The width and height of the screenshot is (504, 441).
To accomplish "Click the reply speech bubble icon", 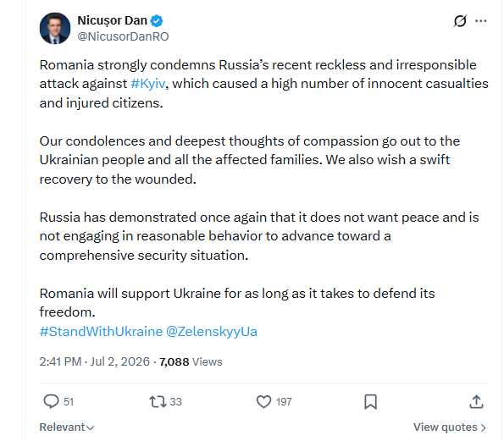I will coord(51,401).
